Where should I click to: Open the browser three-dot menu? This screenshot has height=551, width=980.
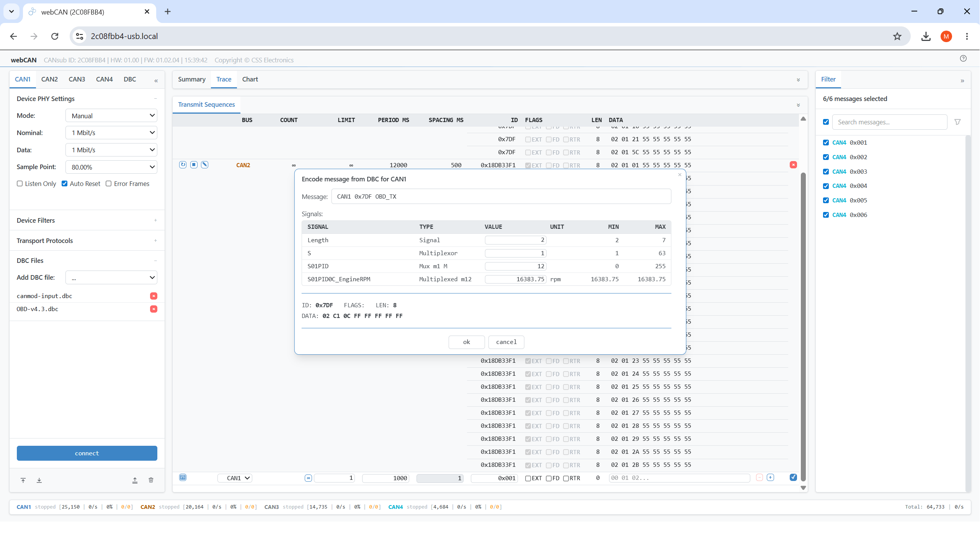tap(967, 36)
